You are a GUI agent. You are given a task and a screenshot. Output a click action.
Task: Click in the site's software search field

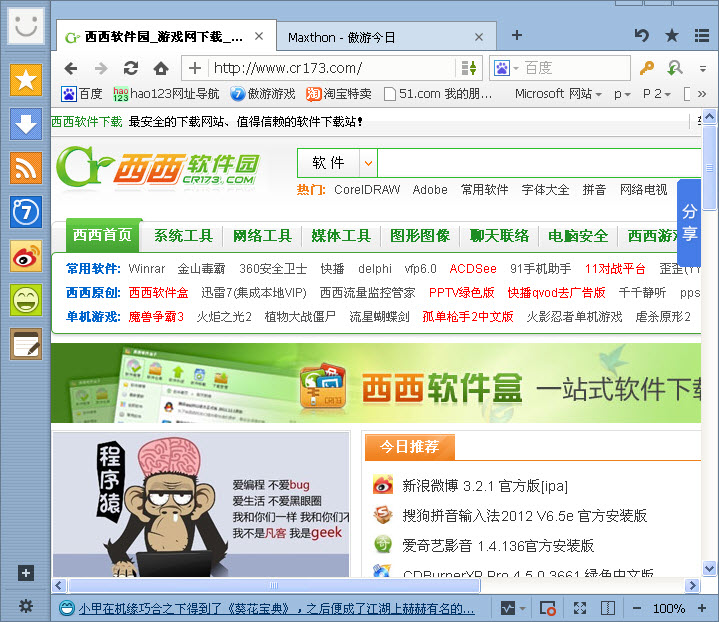pyautogui.click(x=539, y=163)
